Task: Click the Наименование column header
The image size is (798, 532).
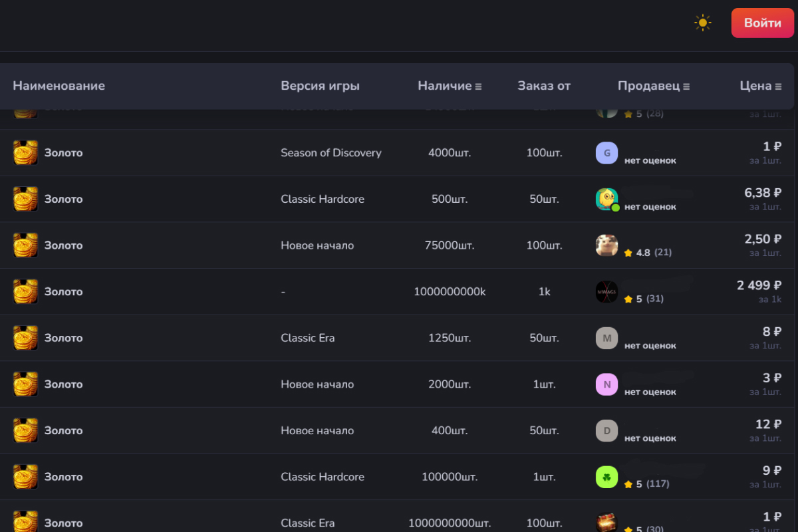Action: [59, 86]
